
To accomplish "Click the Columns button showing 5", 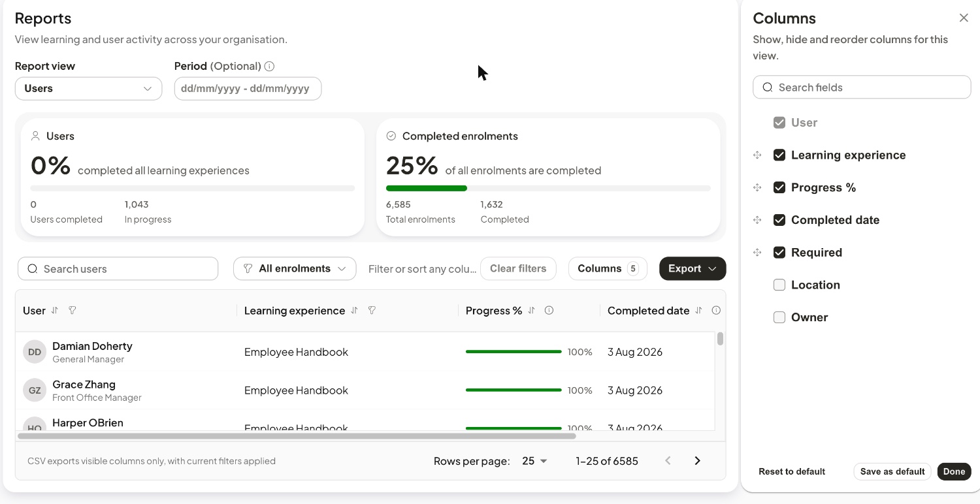I will [608, 268].
